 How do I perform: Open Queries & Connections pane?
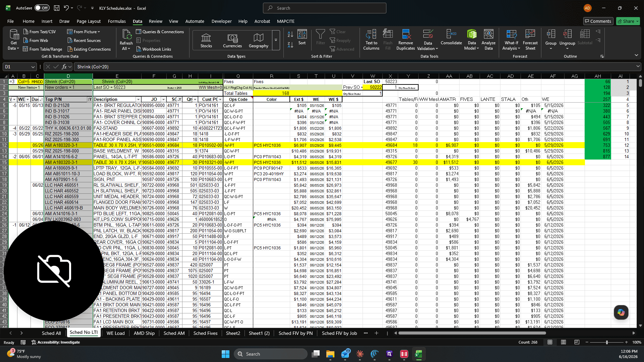pyautogui.click(x=160, y=32)
